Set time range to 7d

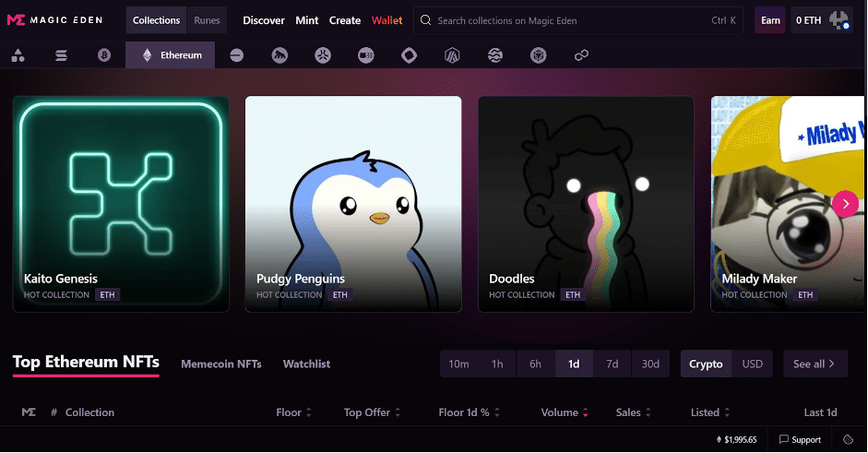coord(612,364)
